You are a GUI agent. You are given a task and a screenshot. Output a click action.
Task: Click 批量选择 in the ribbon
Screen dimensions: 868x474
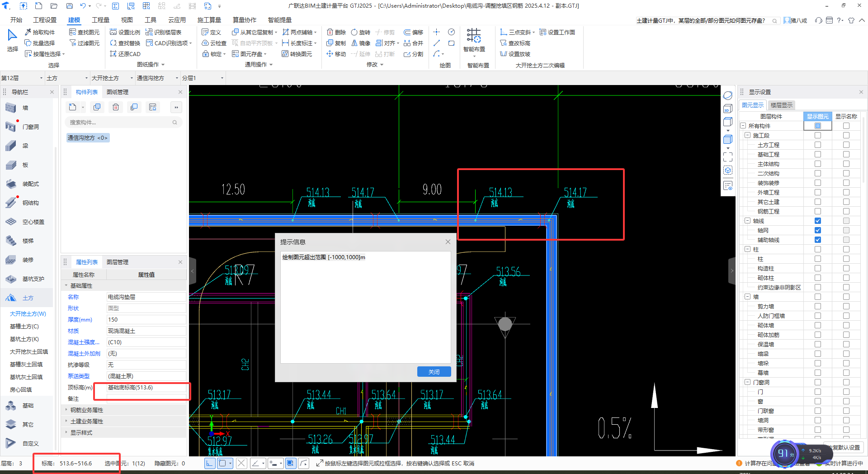tap(40, 43)
